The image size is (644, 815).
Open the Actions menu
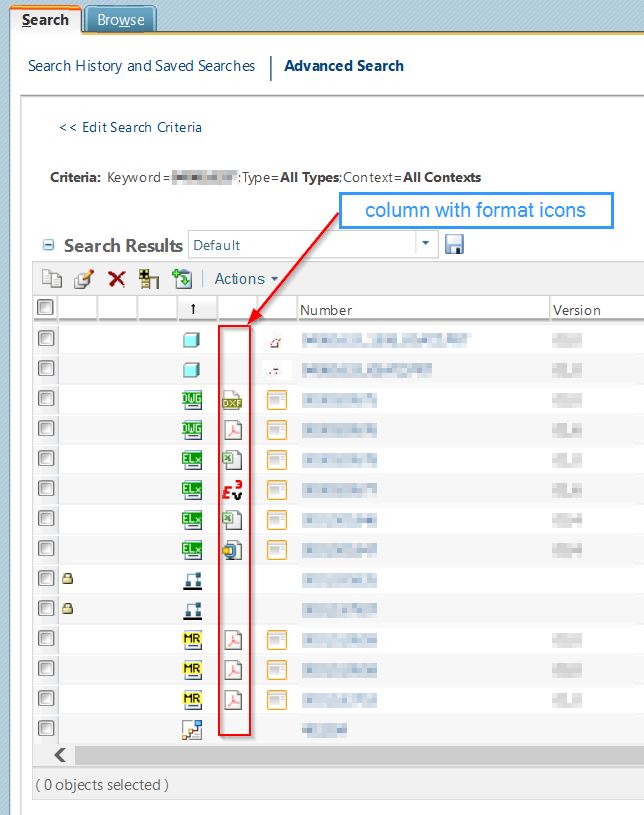click(x=245, y=279)
